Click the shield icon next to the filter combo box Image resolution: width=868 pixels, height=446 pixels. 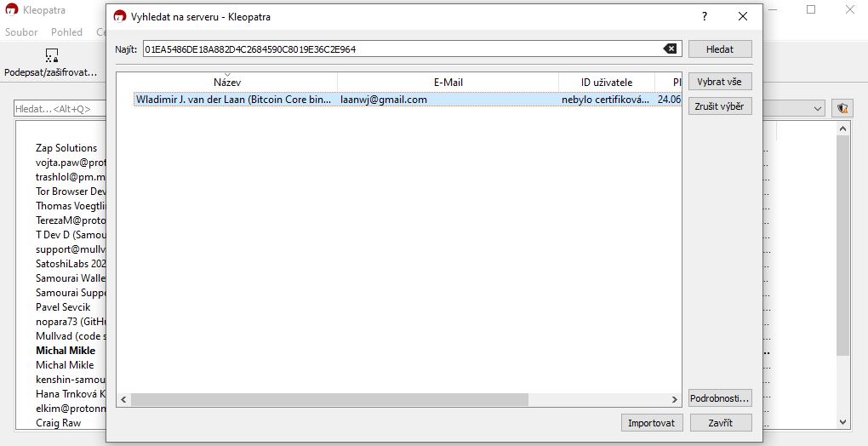point(842,108)
